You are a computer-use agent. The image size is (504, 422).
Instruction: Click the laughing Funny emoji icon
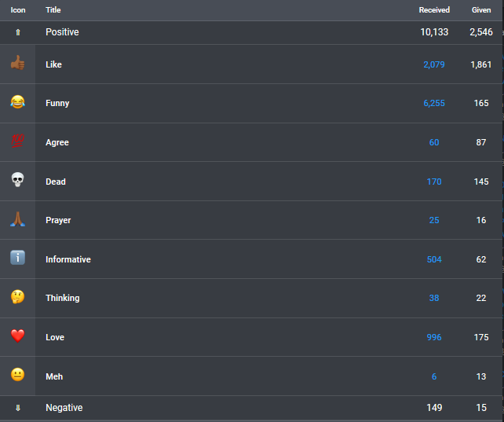tap(18, 102)
